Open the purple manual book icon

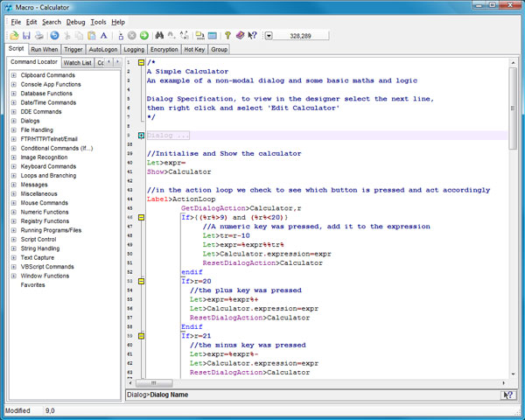click(x=240, y=36)
